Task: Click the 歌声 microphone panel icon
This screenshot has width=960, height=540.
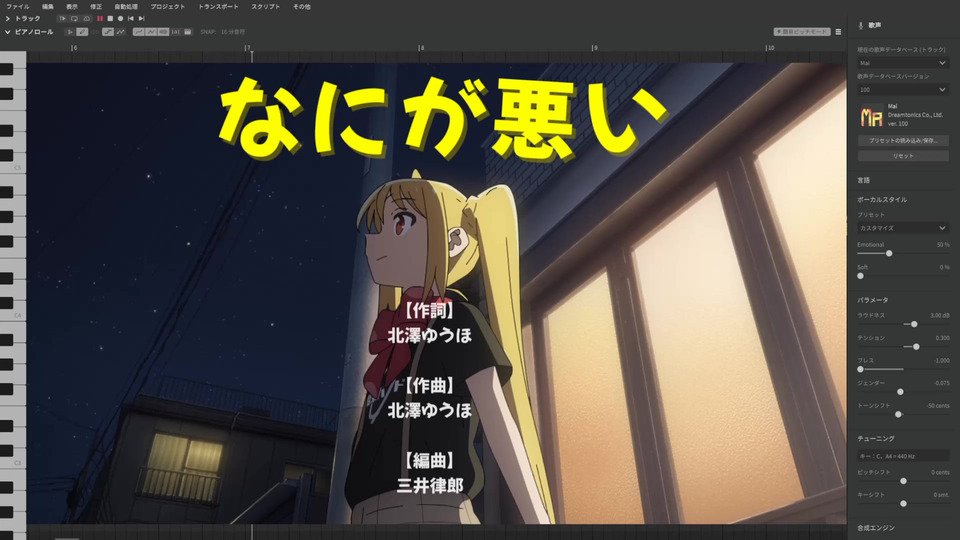Action: (x=861, y=26)
